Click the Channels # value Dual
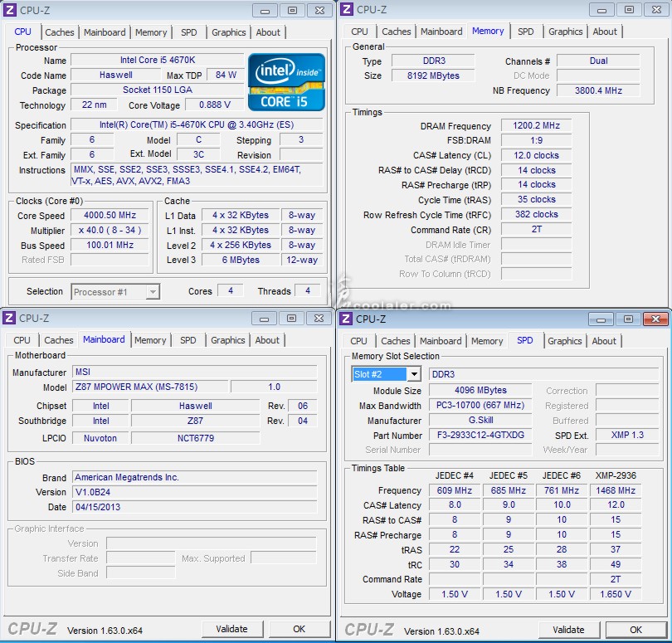672x643 pixels. point(598,61)
